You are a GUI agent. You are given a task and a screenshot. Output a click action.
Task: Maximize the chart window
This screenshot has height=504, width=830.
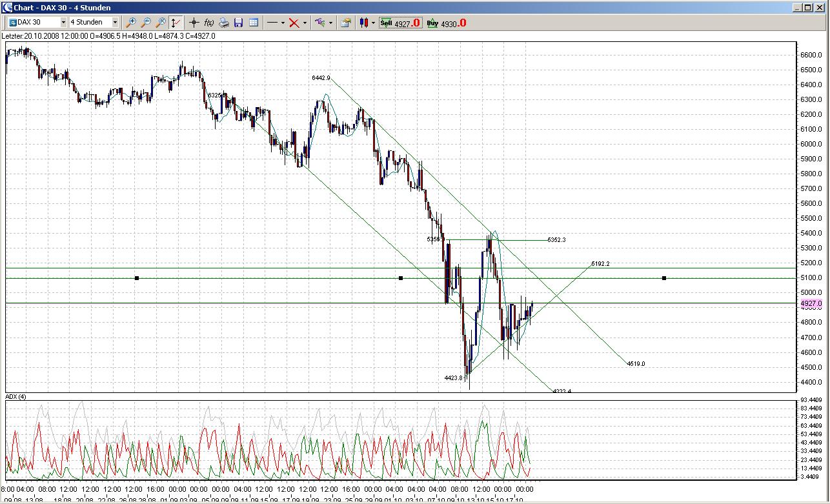[x=809, y=7]
